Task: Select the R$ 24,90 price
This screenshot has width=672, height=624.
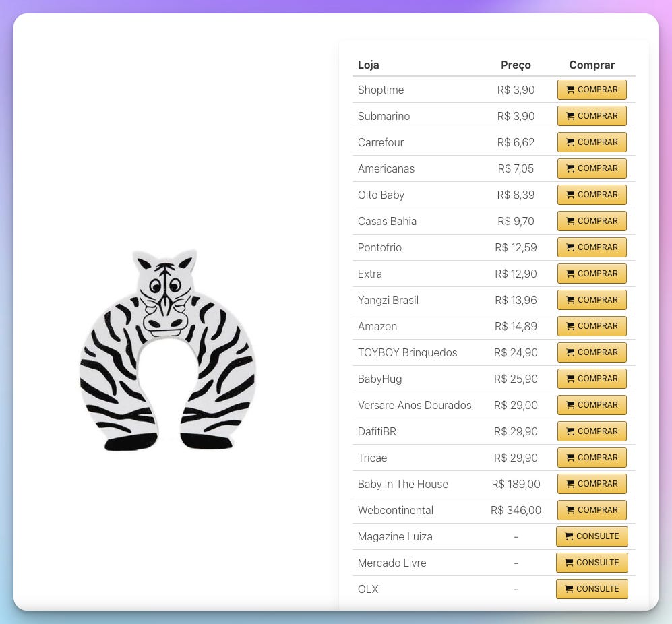Action: pyautogui.click(x=516, y=352)
